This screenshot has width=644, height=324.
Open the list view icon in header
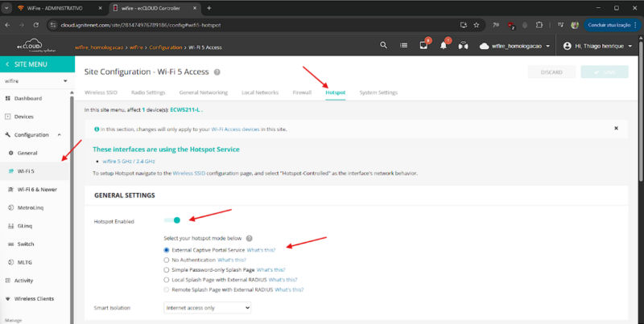pos(404,46)
